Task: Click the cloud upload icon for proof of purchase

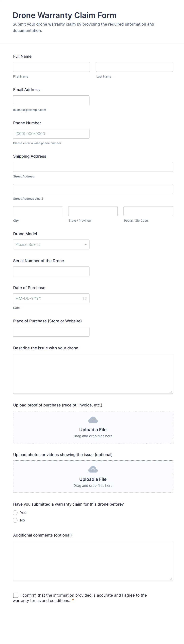Action: (x=93, y=420)
